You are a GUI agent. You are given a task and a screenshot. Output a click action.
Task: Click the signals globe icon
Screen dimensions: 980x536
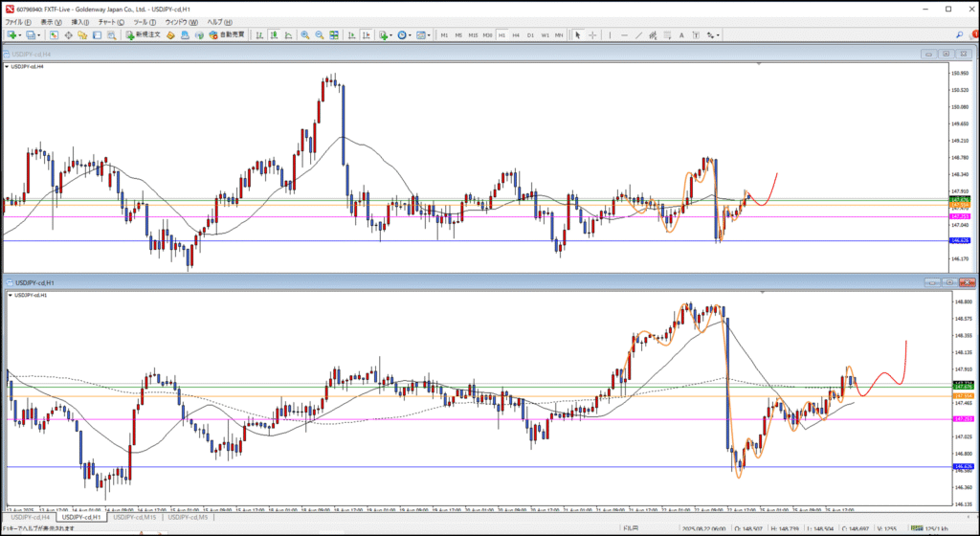pyautogui.click(x=199, y=35)
